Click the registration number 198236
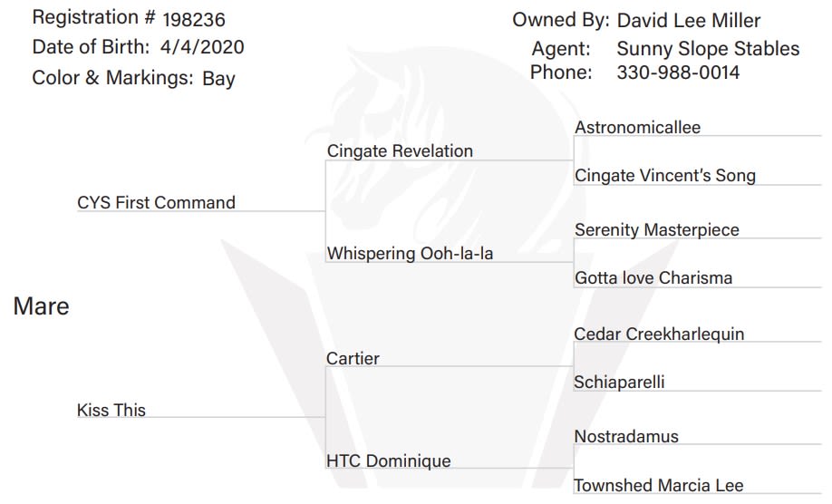Viewport: 832px width, 504px height. tap(194, 20)
